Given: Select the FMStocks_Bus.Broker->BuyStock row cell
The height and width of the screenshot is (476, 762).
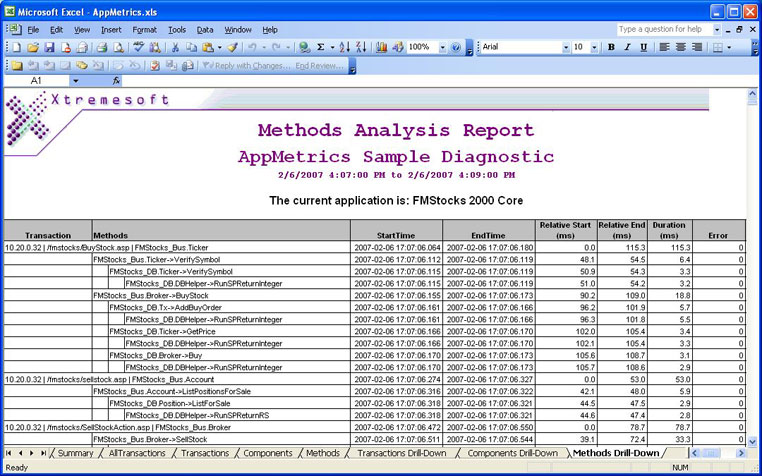Looking at the screenshot, I should 221,296.
